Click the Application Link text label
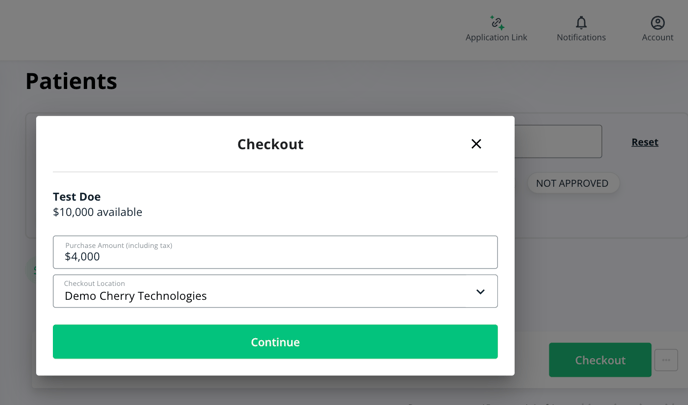This screenshot has height=405, width=688. 496,38
